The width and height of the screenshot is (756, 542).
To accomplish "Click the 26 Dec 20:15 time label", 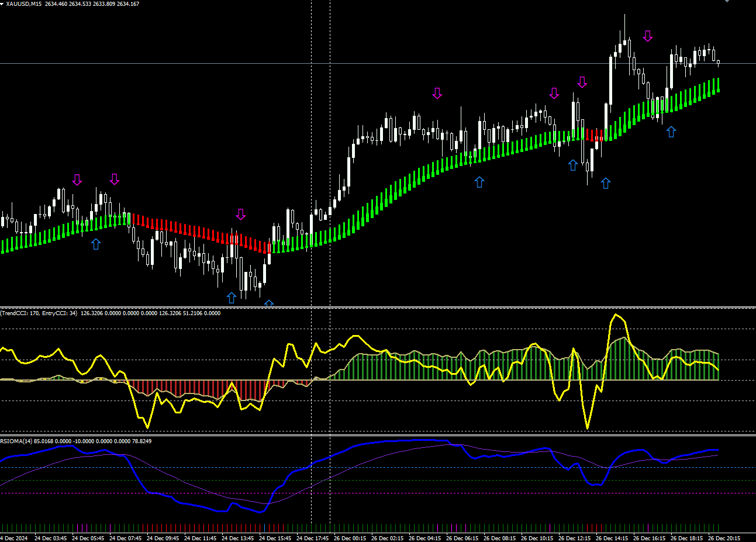I will click(x=724, y=538).
